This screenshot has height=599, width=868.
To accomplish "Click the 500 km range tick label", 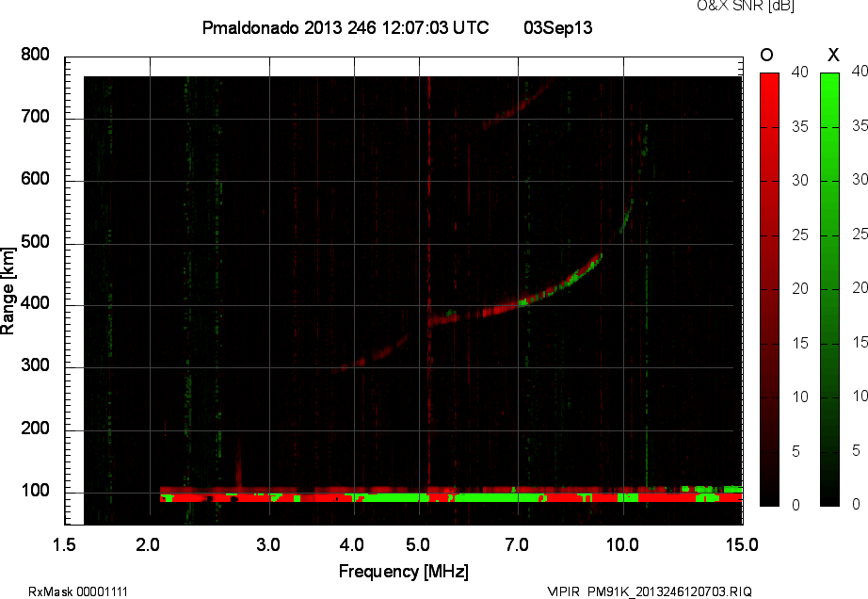I will [35, 242].
